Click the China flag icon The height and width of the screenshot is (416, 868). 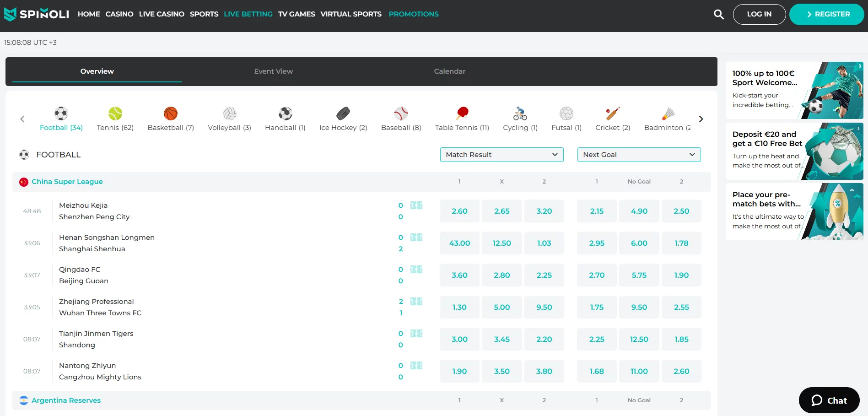pyautogui.click(x=24, y=182)
